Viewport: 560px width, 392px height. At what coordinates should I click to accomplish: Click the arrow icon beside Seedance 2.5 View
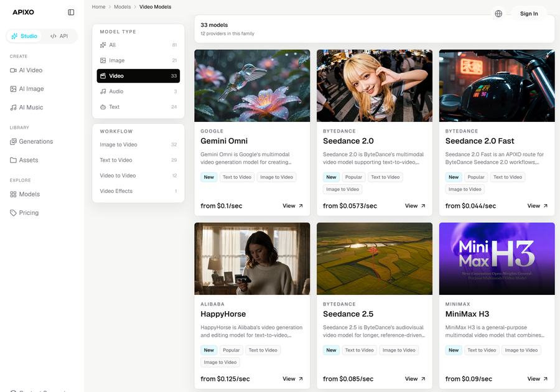click(x=423, y=379)
